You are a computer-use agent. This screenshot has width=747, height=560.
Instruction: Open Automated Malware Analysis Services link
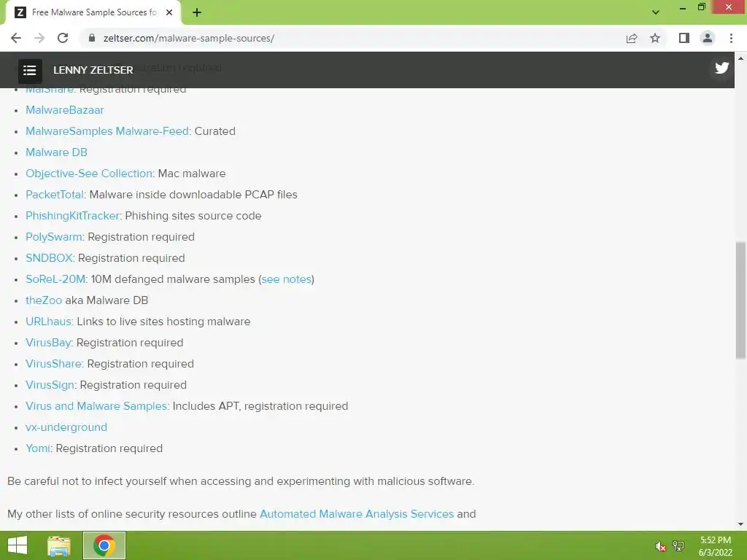357,514
